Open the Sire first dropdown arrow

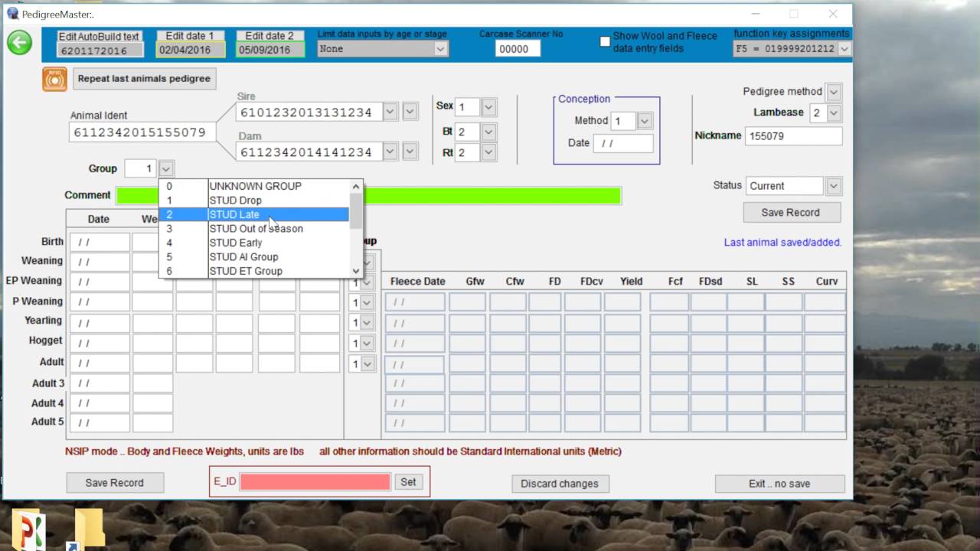(x=390, y=112)
